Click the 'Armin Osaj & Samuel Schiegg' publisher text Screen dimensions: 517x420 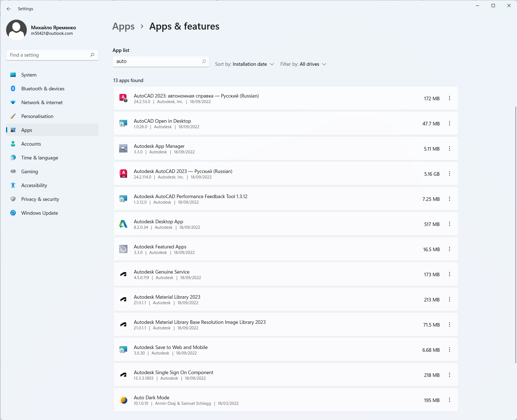183,403
